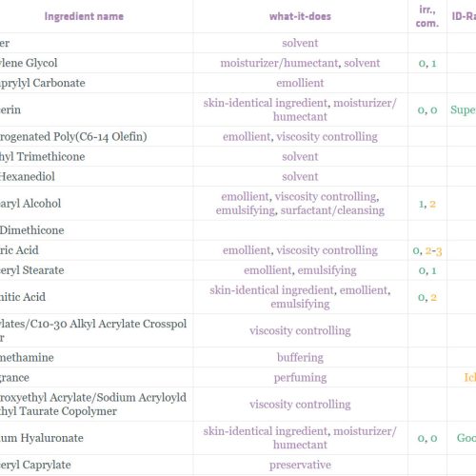476x476 pixels.
Task: Open the Carbonate ingredient link
Action: (43, 83)
